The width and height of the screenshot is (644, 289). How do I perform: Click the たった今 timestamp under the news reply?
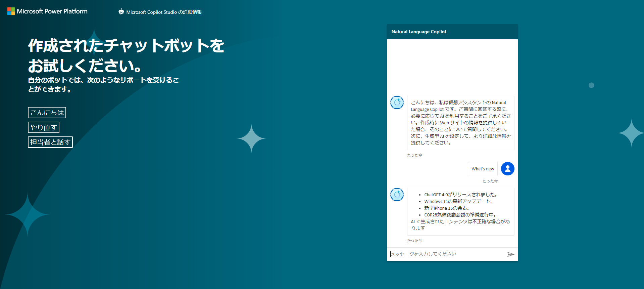pyautogui.click(x=415, y=241)
